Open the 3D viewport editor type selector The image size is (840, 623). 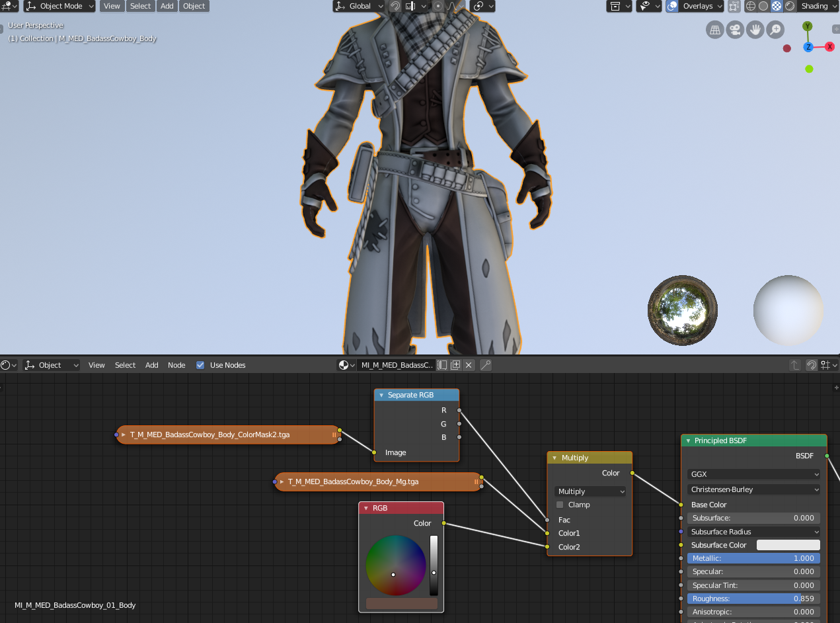click(9, 6)
